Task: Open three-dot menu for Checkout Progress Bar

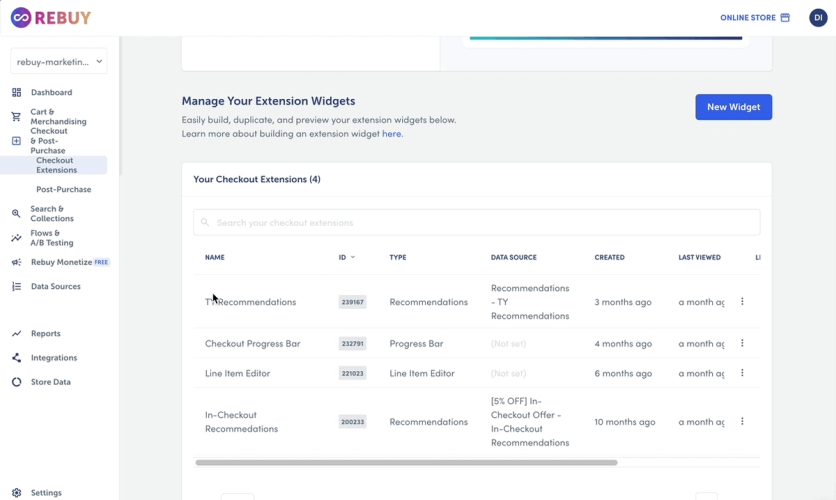Action: pyautogui.click(x=742, y=343)
